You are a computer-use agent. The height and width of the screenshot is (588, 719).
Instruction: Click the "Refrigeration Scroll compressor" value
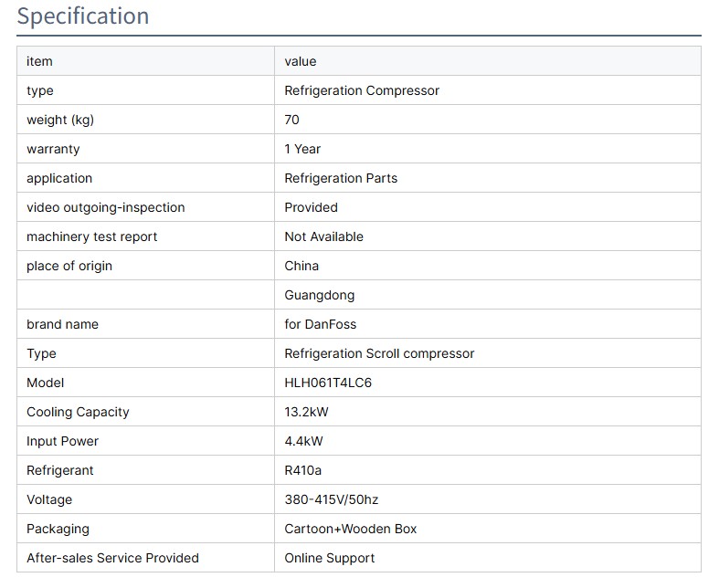tap(379, 353)
